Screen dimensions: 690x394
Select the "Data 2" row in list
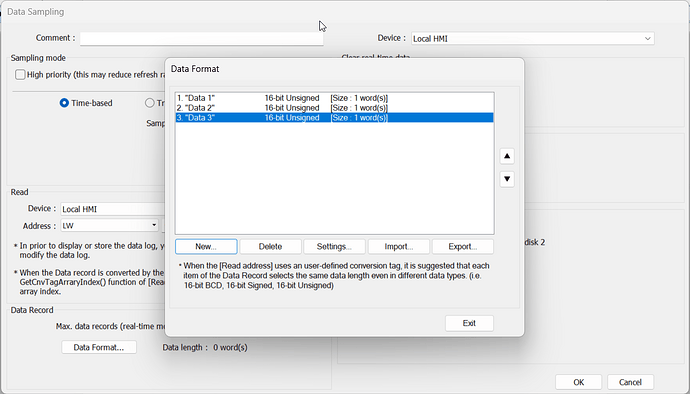(x=334, y=108)
